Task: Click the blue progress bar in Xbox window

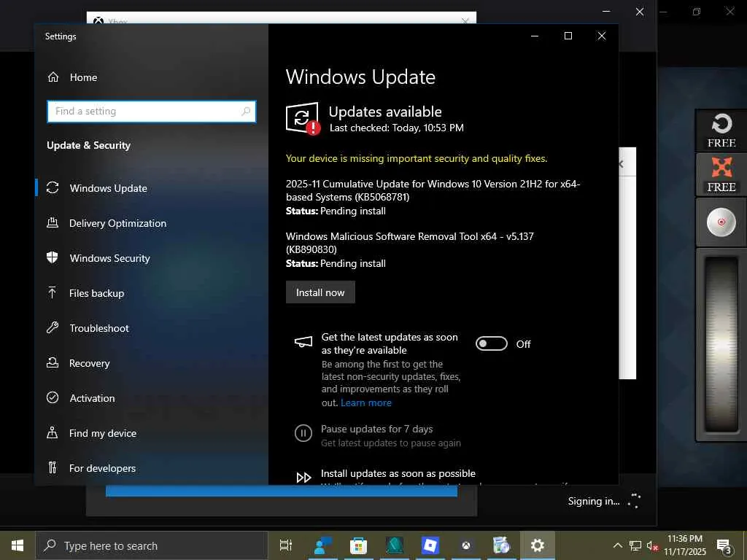Action: point(281,491)
